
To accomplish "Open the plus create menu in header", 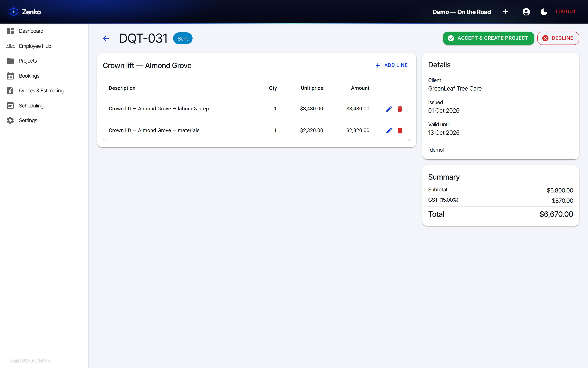I will [x=506, y=12].
